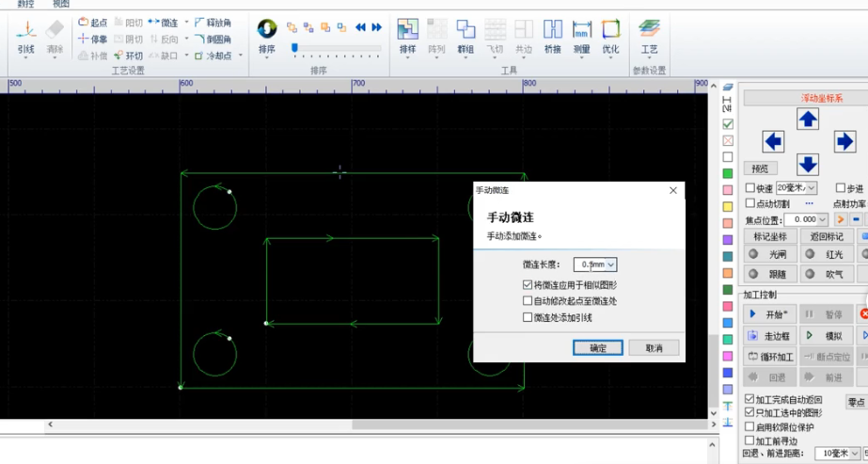Viewport: 868px width, 464px height.
Task: Select the yellow layer color swatch
Action: (x=728, y=206)
